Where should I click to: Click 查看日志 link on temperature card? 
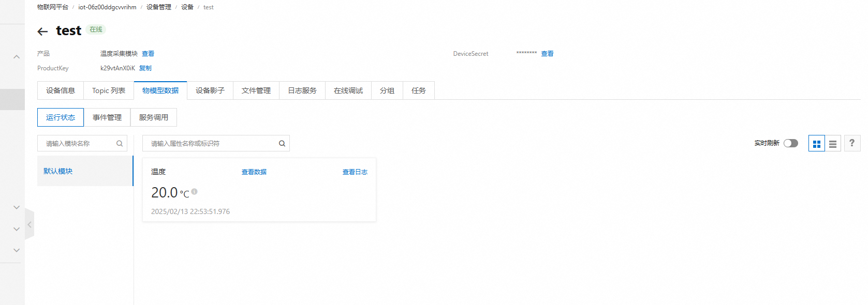coord(355,172)
